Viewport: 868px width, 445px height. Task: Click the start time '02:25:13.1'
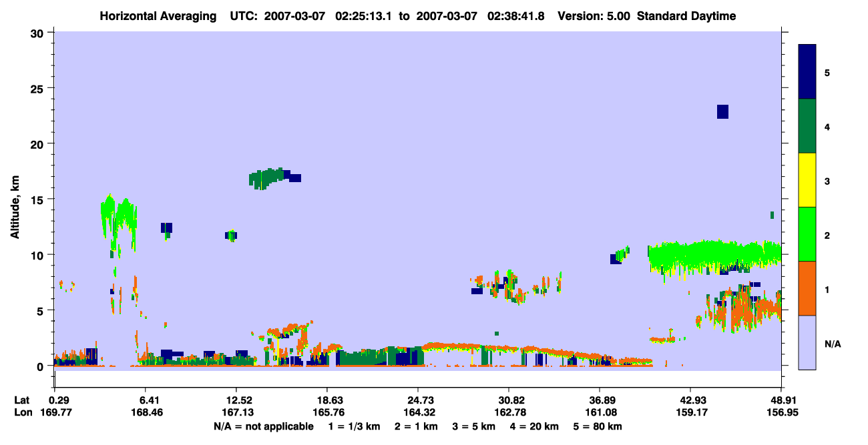tap(365, 16)
